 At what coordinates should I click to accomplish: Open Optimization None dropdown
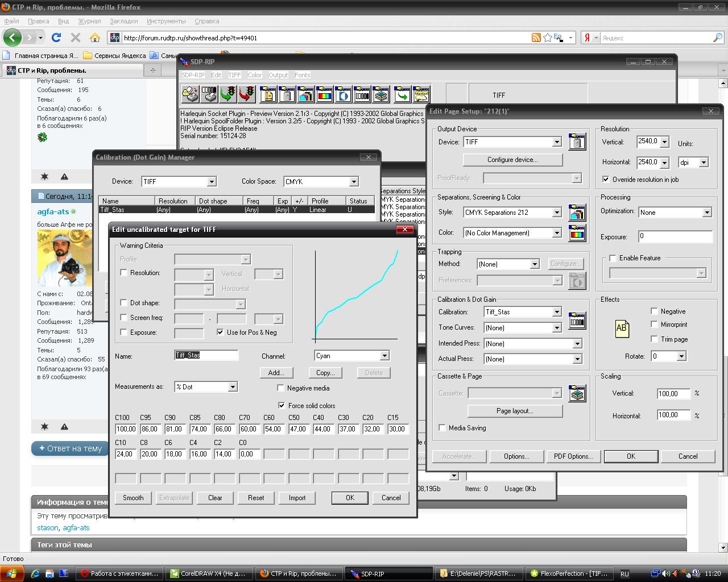707,213
